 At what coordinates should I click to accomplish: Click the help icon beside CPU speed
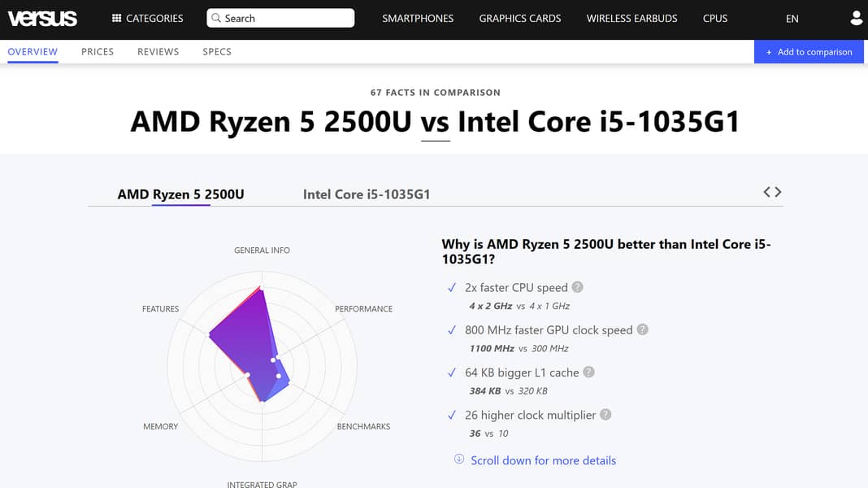577,287
